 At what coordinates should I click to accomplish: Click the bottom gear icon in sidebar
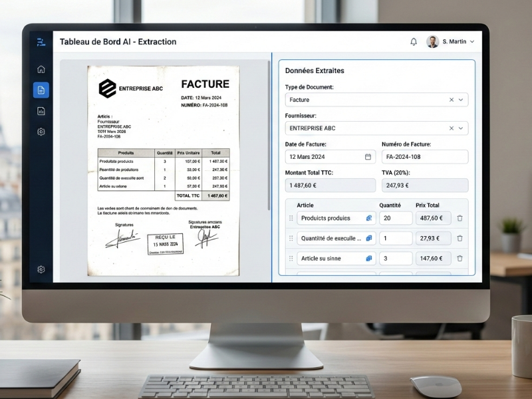coord(41,269)
